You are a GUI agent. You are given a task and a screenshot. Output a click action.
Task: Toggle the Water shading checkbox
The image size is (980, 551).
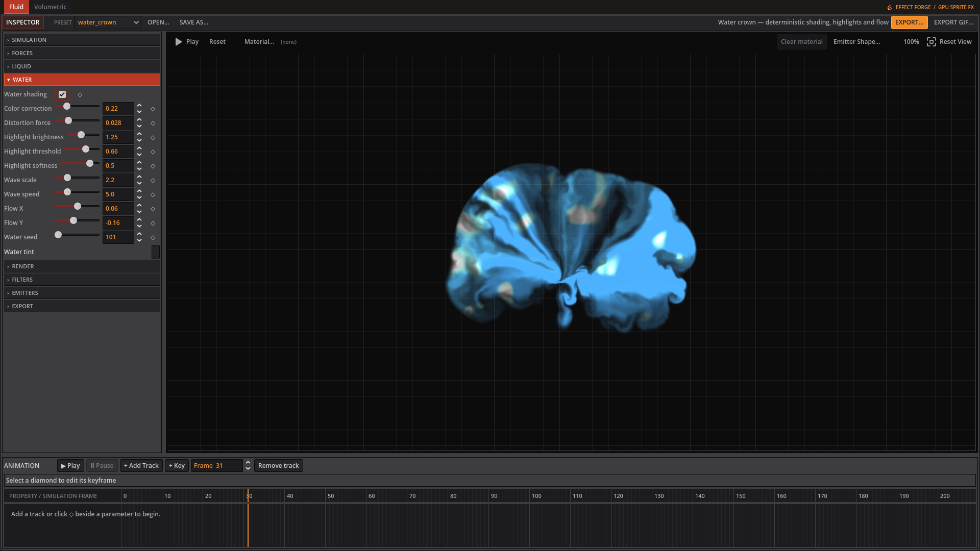62,94
